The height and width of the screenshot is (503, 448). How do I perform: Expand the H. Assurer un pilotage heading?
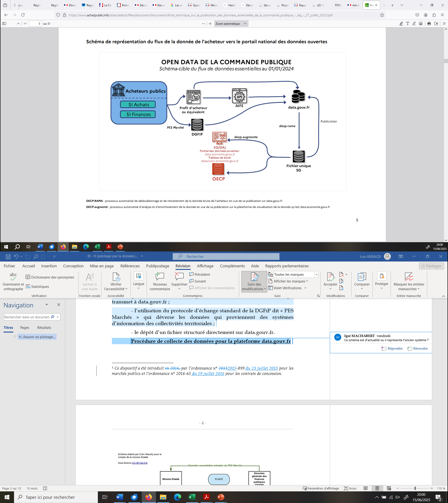(x=15, y=337)
